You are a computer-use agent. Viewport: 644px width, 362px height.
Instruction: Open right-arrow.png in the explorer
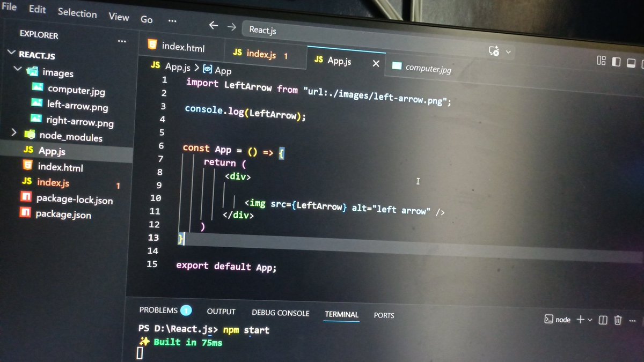point(79,122)
